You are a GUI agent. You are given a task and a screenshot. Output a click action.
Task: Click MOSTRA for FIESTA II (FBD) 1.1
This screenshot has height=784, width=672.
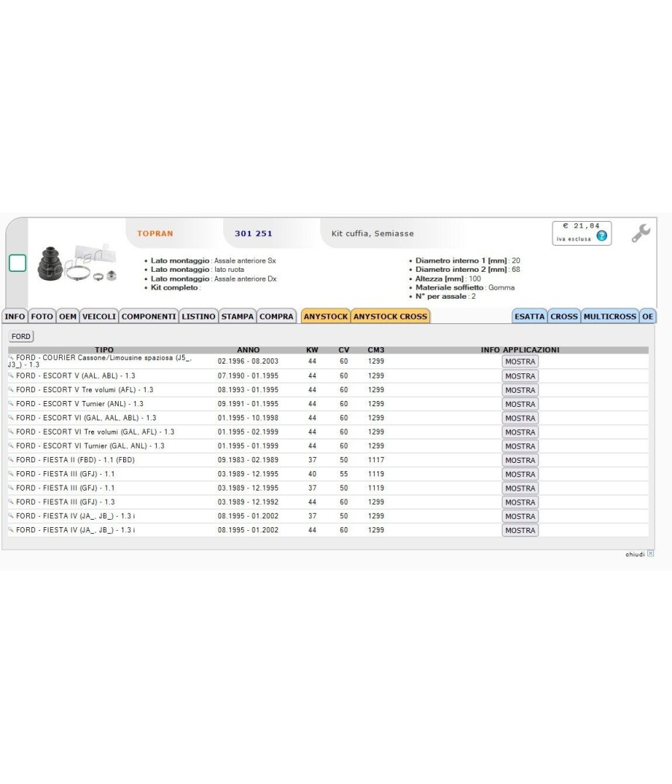tap(520, 460)
